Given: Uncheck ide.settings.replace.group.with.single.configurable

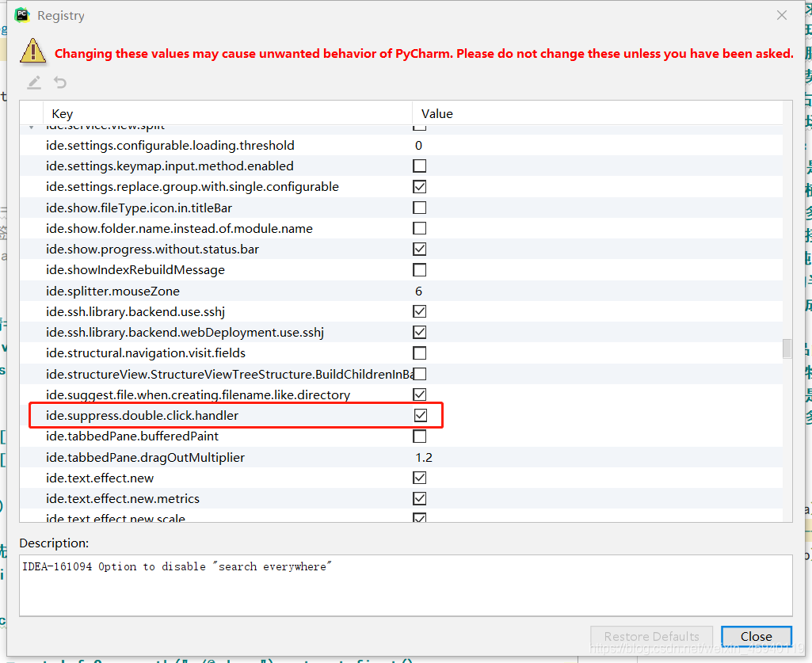Looking at the screenshot, I should coord(419,186).
